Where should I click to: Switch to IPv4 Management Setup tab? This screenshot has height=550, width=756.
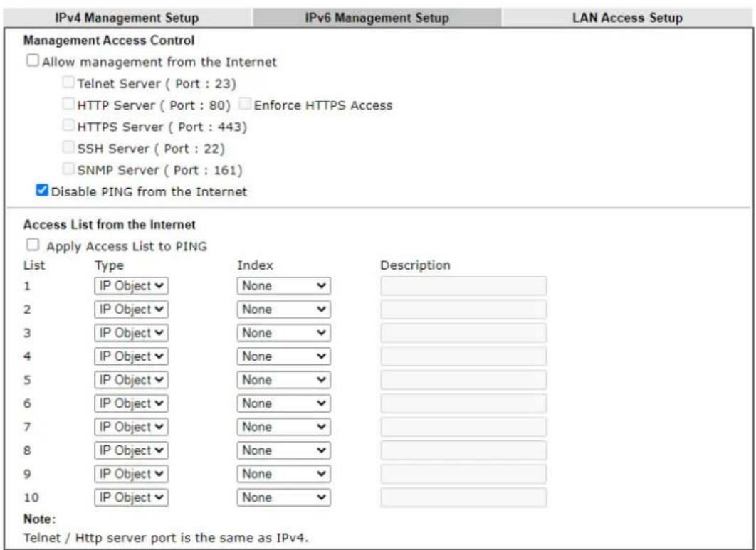127,18
